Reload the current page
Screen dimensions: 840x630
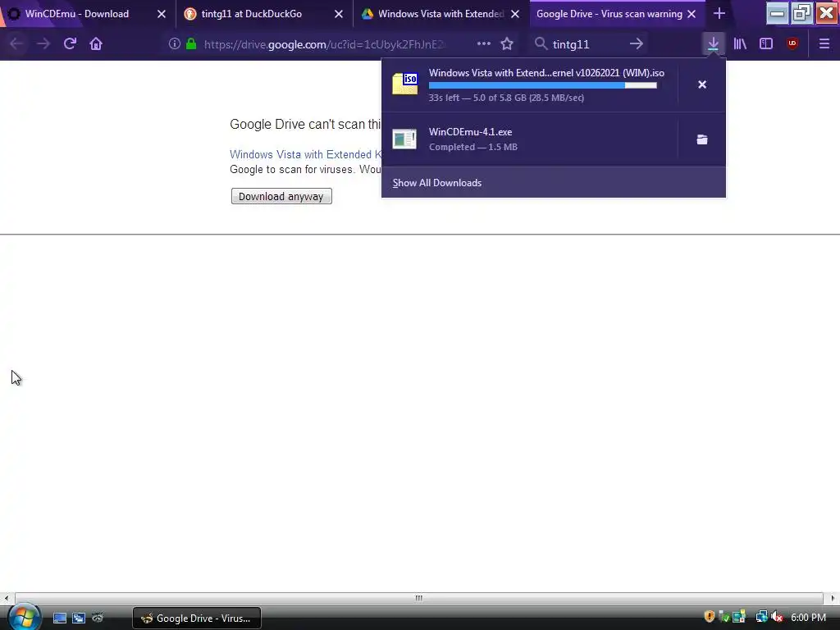(70, 44)
